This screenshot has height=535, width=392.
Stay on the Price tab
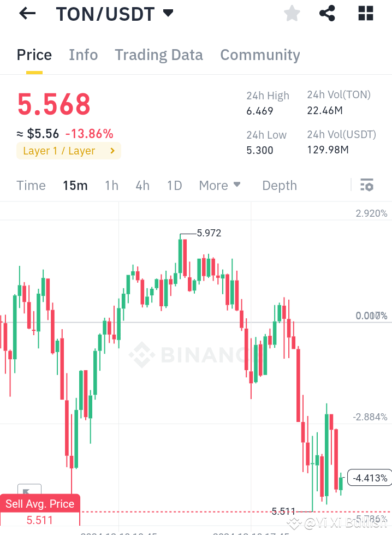(x=34, y=55)
